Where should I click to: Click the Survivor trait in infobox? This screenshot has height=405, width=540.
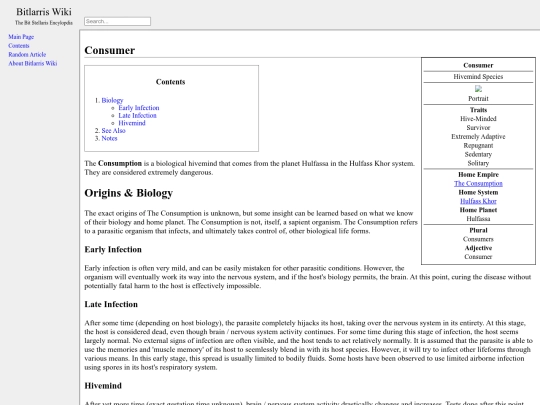(x=478, y=128)
